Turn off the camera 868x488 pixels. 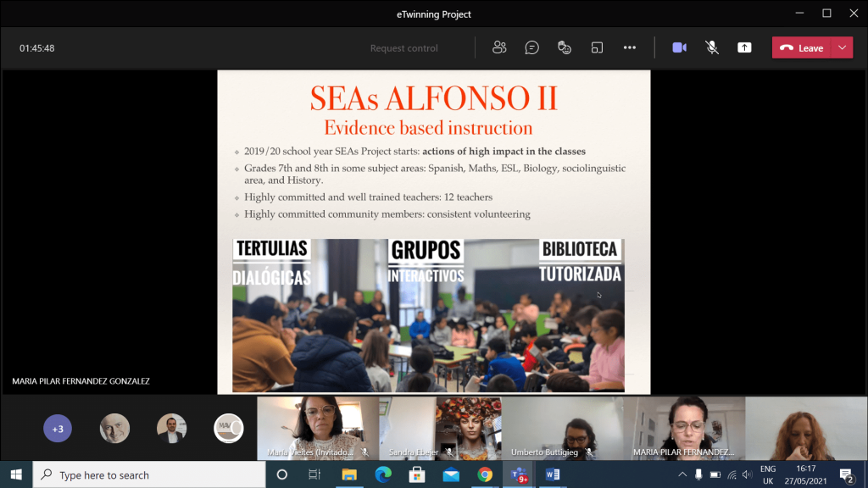coord(679,48)
